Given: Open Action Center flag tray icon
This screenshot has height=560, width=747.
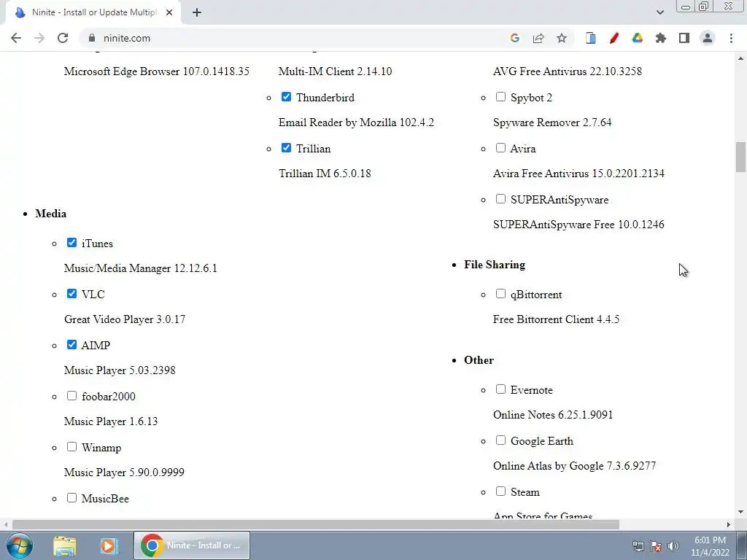Looking at the screenshot, I should [x=656, y=545].
